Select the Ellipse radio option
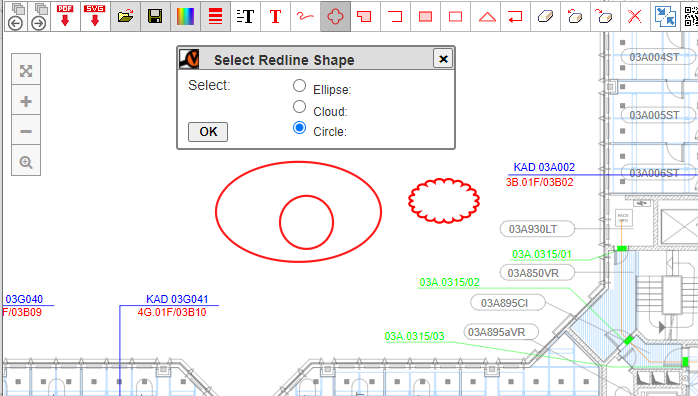This screenshot has width=698, height=396. [x=300, y=85]
